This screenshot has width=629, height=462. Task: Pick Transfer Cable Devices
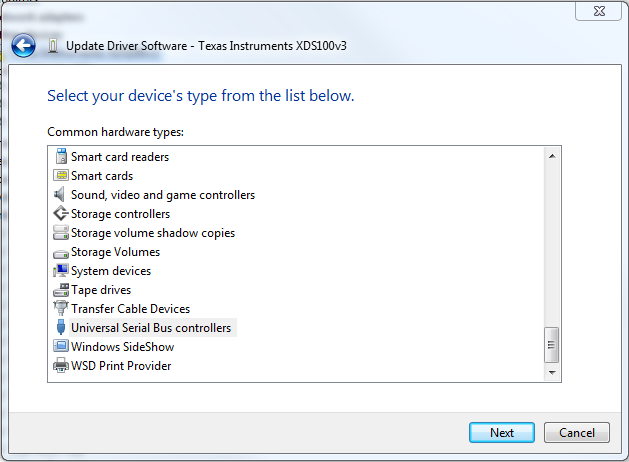click(130, 309)
